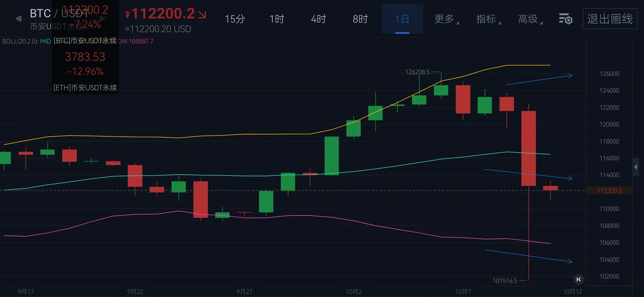
Task: Click the right arrow to next pair
Action: tap(102, 19)
